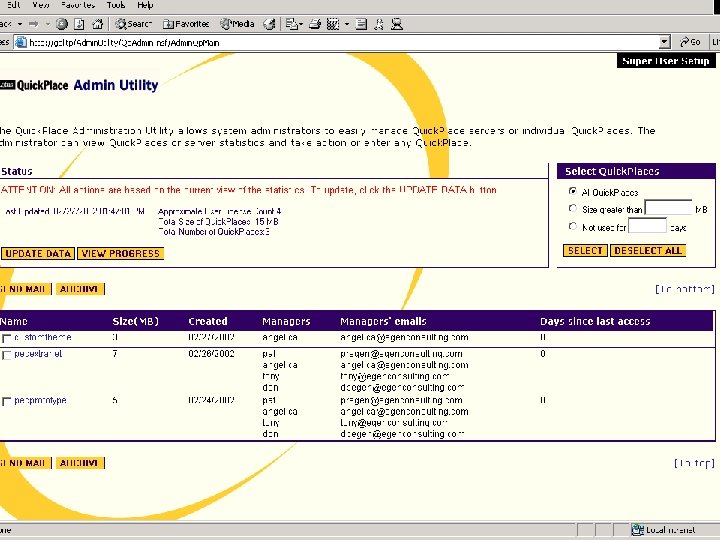
Task: Open the Media toolbar button
Action: tap(237, 24)
